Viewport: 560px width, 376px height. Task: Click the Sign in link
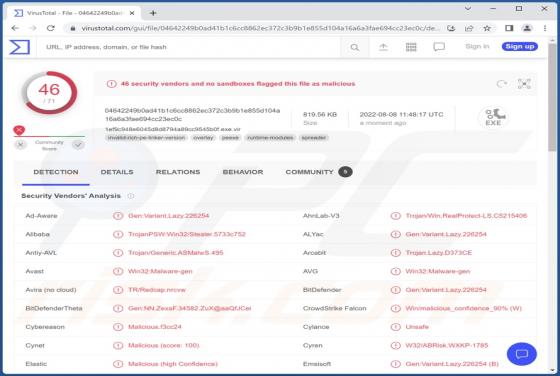pos(477,46)
